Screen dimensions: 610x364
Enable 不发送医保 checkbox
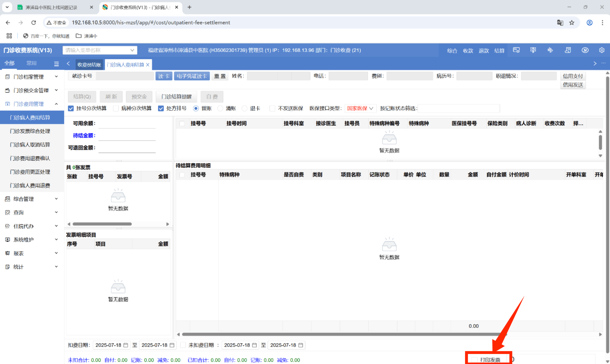click(x=272, y=108)
